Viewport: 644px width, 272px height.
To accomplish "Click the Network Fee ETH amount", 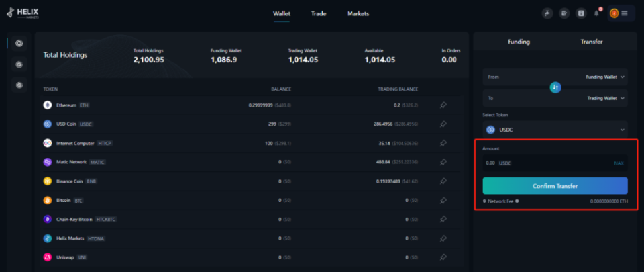I will (609, 201).
